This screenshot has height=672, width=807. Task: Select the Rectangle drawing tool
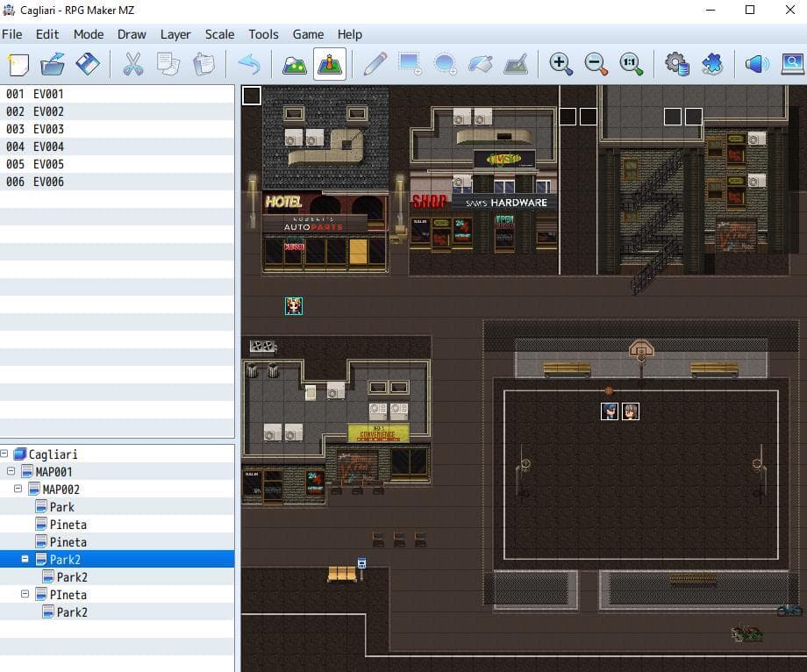click(x=411, y=64)
